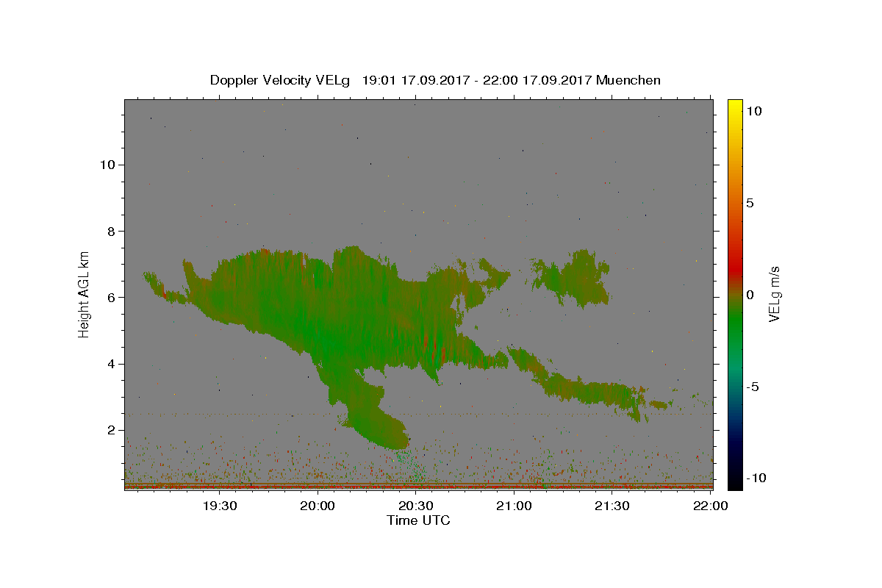Select the 21:00 time axis label

click(x=514, y=506)
